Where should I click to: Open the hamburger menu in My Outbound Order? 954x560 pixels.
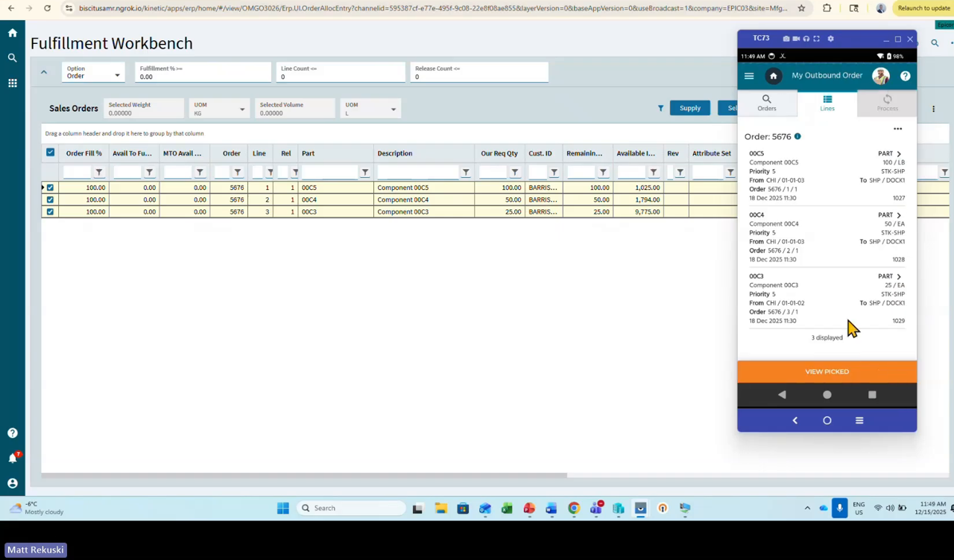[749, 76]
